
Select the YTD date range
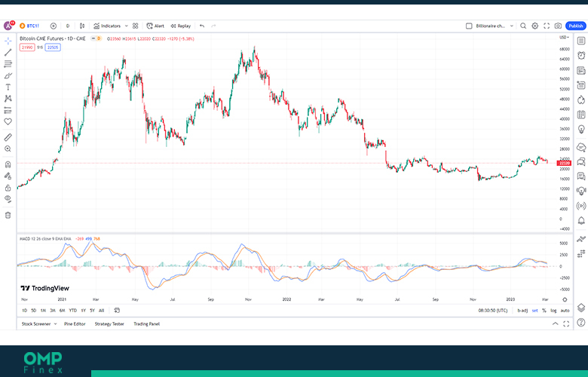[x=73, y=310]
